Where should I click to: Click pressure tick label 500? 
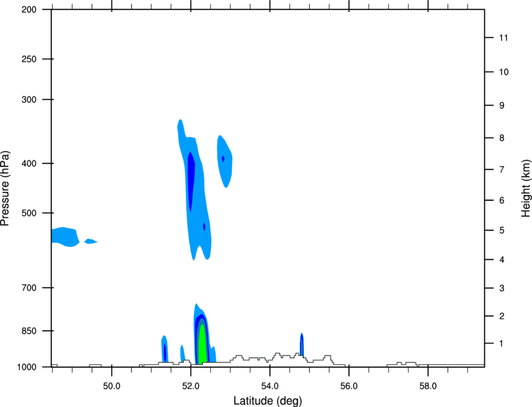coord(29,213)
